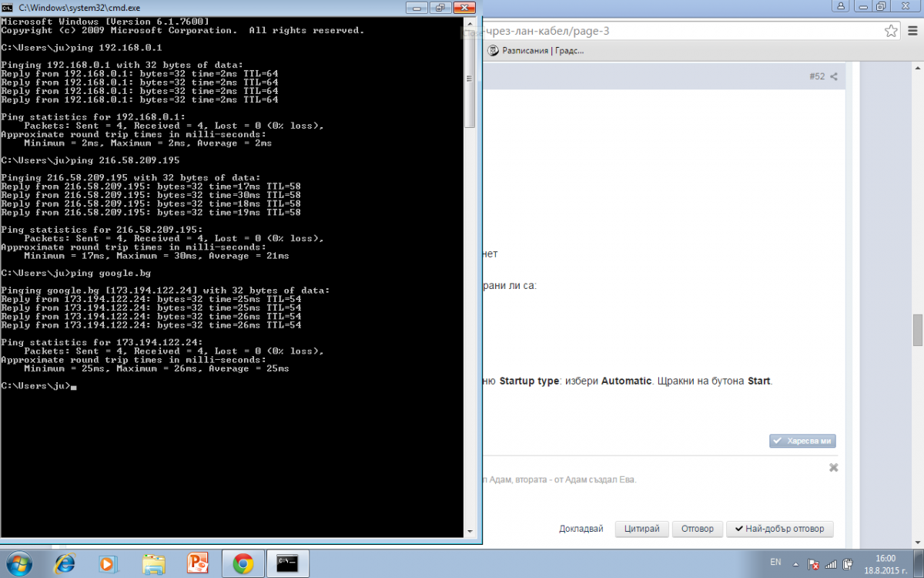Share post #52 via the share icon
The image size is (924, 578).
coord(834,76)
